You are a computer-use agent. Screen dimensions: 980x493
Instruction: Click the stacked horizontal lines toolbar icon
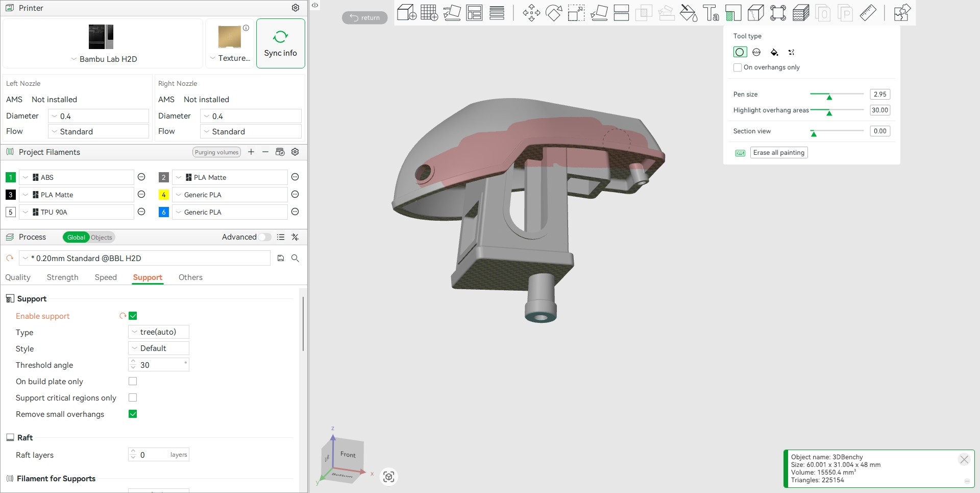pyautogui.click(x=497, y=12)
